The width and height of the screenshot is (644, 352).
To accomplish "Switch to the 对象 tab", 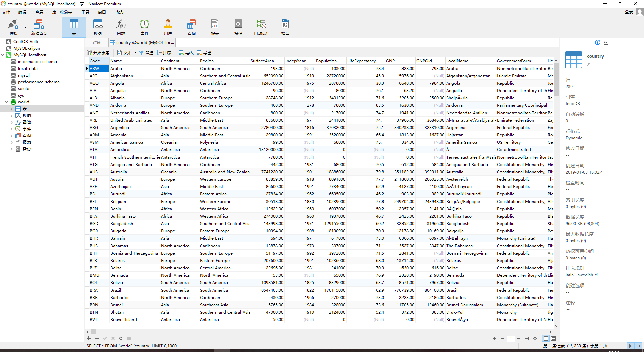I will [97, 43].
